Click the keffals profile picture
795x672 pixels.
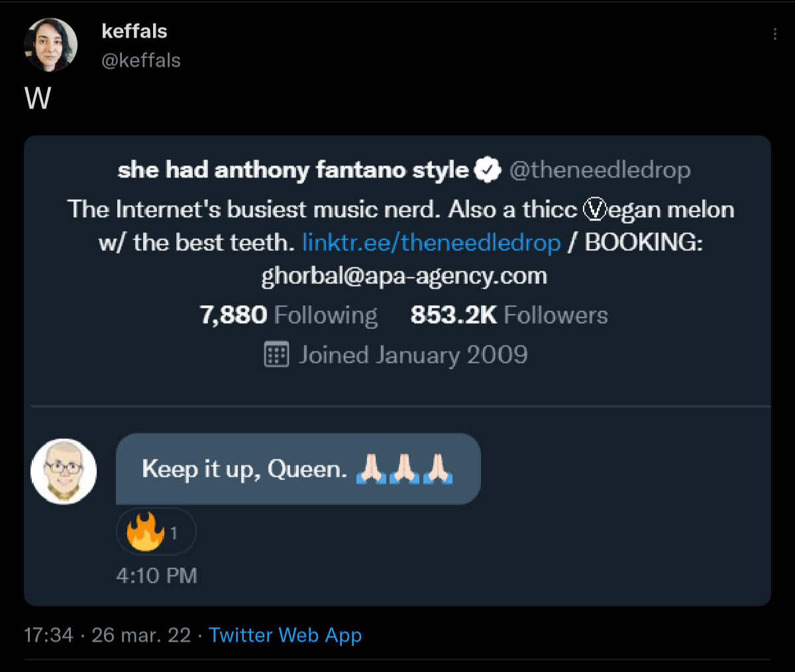tap(51, 45)
